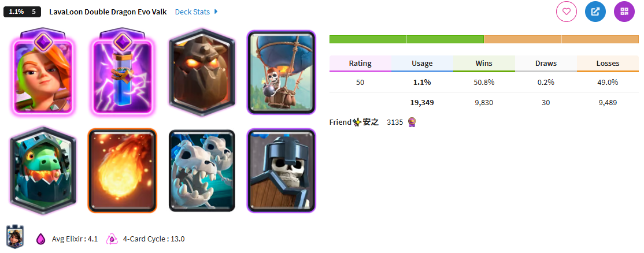
Task: Click the Usage column header
Action: point(422,64)
